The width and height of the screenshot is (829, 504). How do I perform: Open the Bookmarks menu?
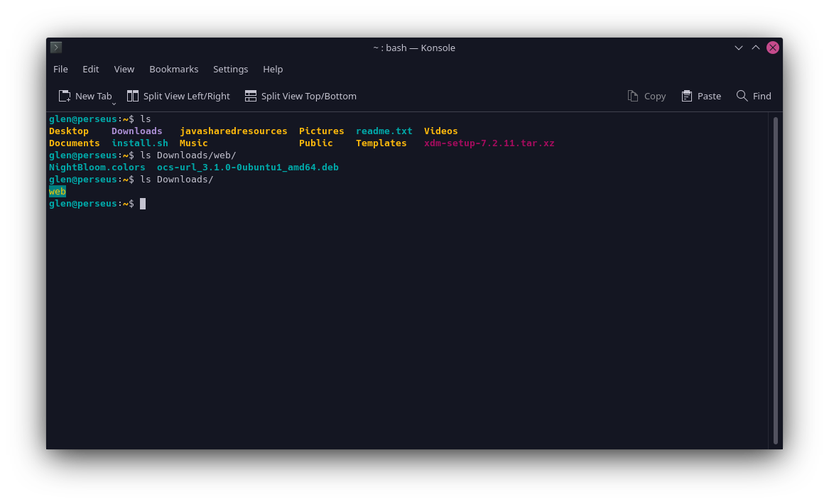point(174,69)
